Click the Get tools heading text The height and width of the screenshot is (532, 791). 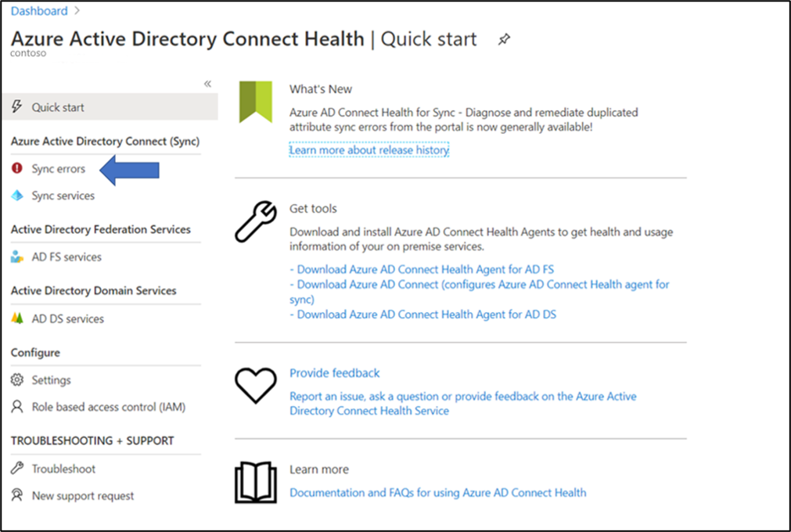tap(313, 208)
